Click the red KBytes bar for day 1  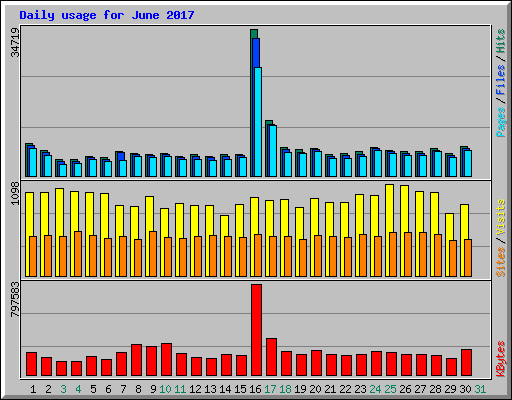click(x=31, y=364)
